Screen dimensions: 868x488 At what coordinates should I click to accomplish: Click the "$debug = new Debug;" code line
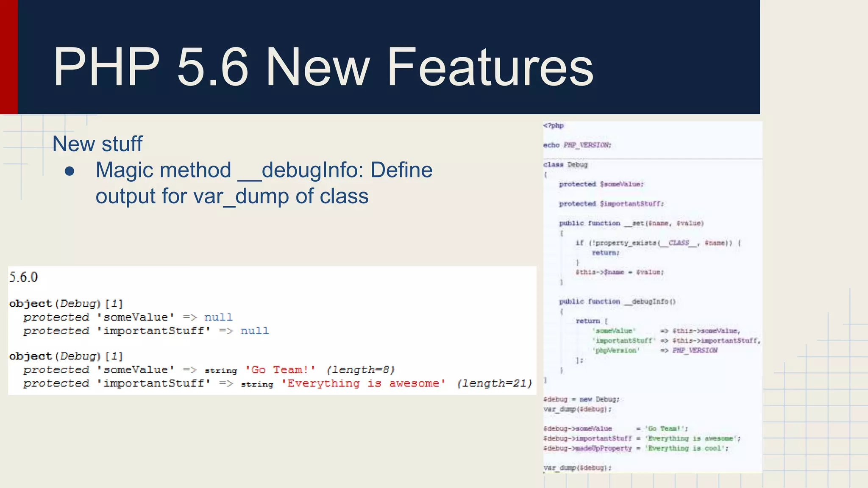tap(581, 399)
